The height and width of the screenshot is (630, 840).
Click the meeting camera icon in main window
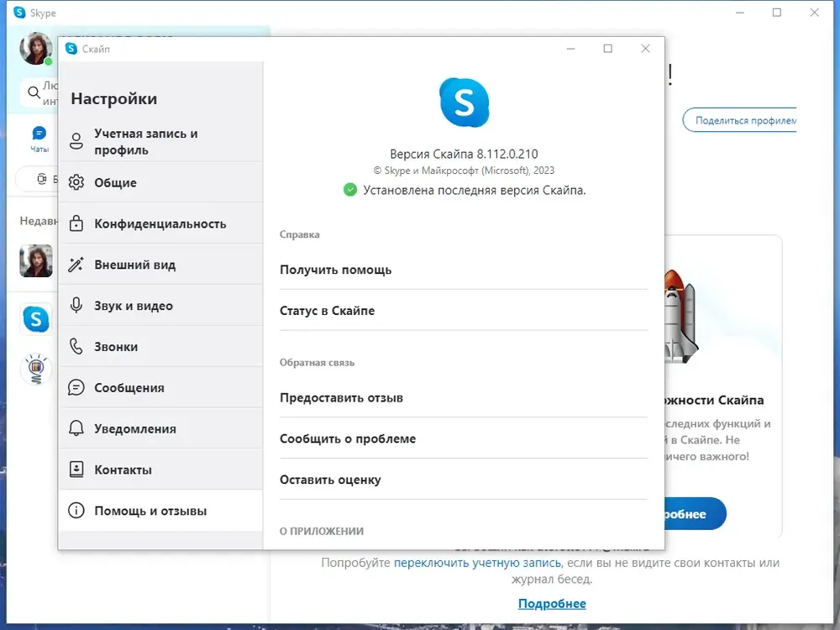point(42,179)
